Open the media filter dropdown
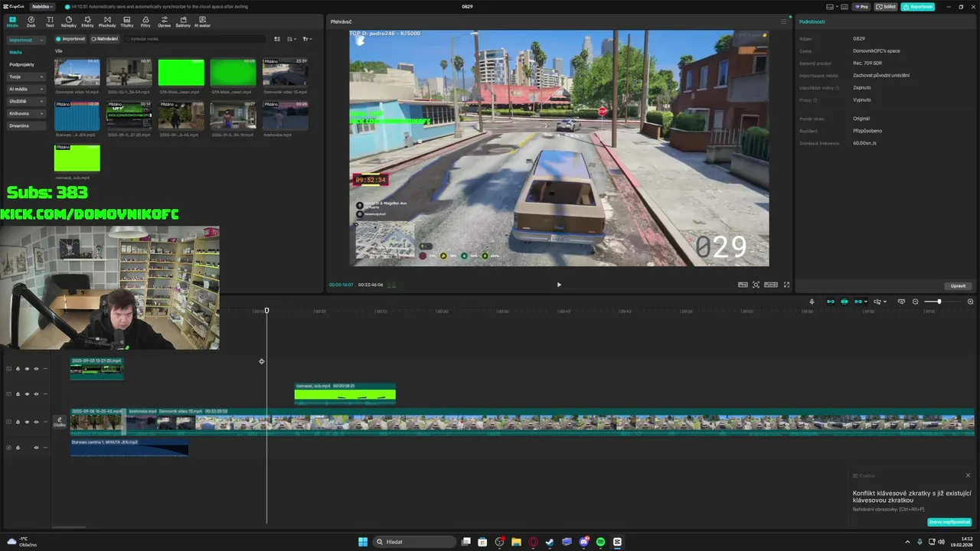The width and height of the screenshot is (980, 551). click(x=307, y=38)
